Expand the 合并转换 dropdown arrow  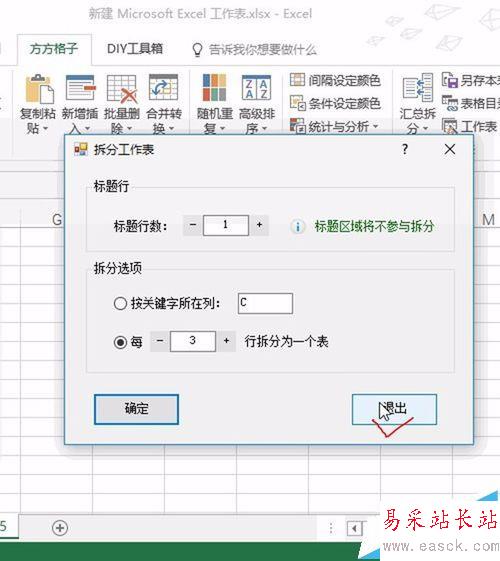point(172,128)
